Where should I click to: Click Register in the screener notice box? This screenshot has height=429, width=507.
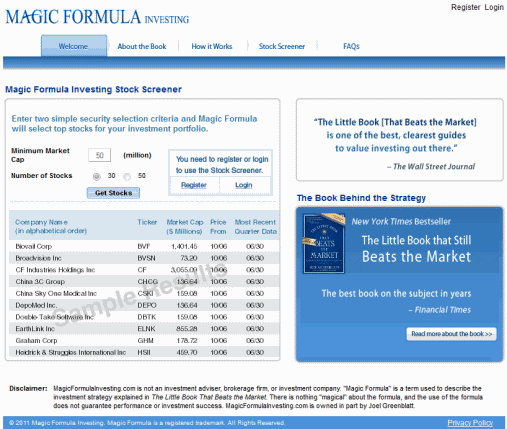pos(194,185)
